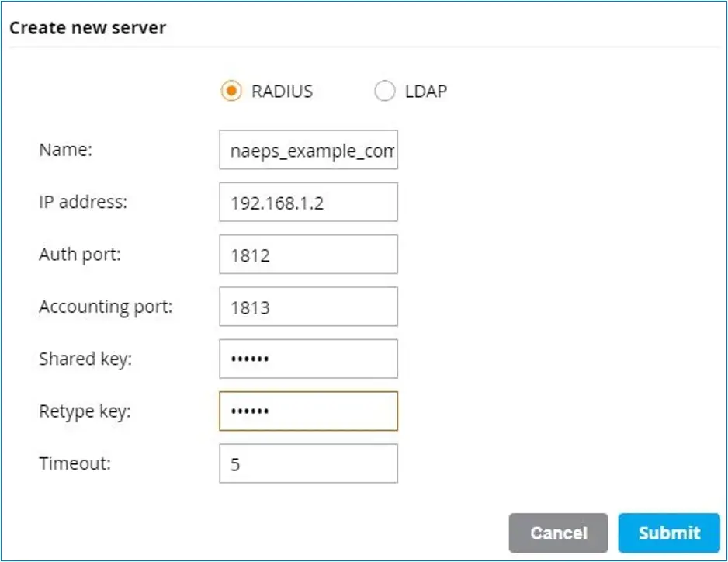This screenshot has height=562, width=728.
Task: Click the "Auth port:" label
Action: tap(80, 255)
